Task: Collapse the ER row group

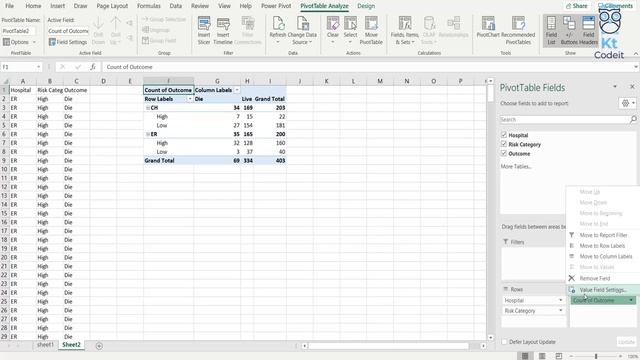Action: coord(148,134)
